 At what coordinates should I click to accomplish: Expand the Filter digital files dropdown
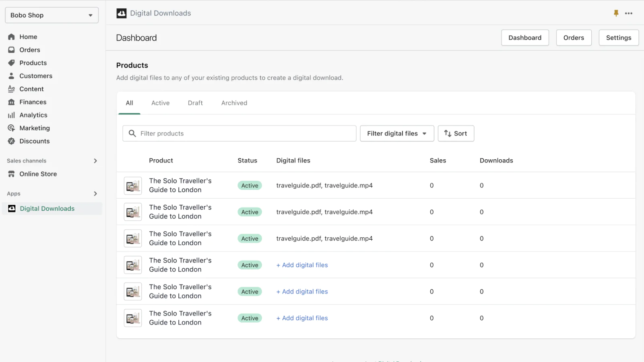[x=396, y=134]
